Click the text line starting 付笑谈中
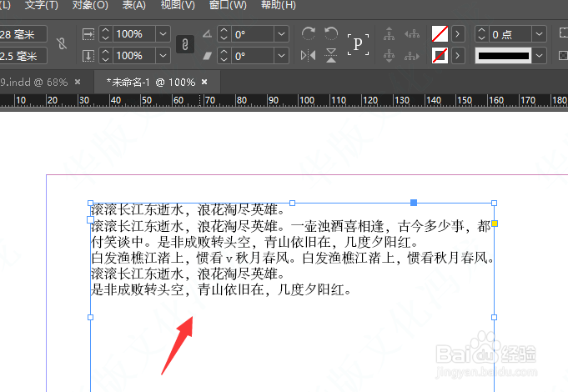This screenshot has width=568, height=392. click(x=255, y=242)
